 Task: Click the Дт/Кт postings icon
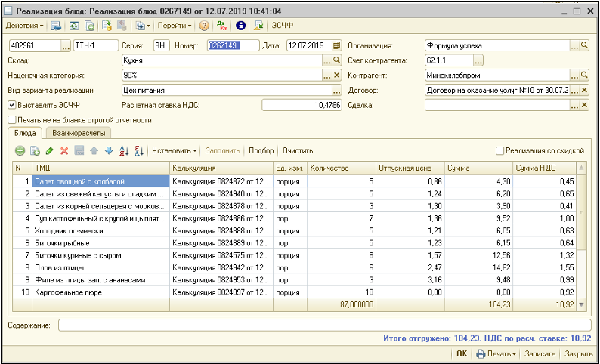click(221, 26)
